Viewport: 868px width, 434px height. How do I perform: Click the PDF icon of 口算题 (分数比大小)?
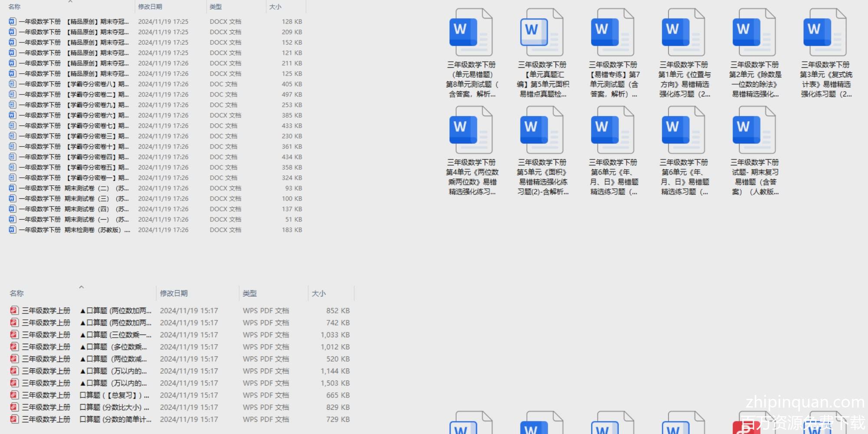coord(14,407)
